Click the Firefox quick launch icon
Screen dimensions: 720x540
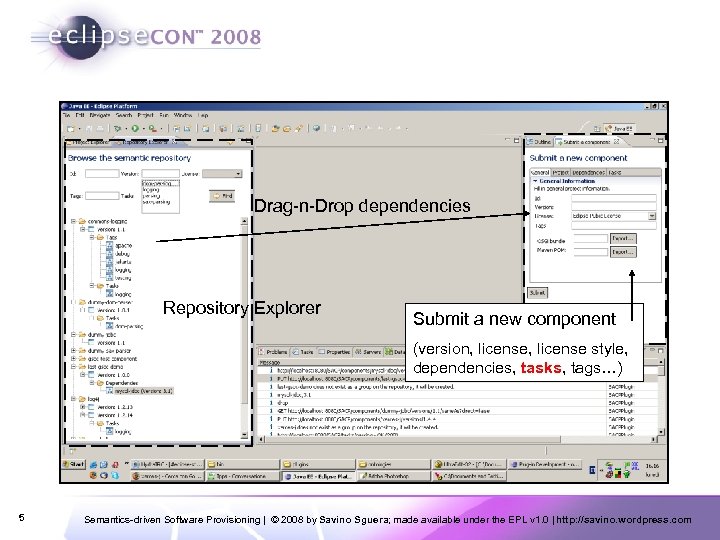click(x=93, y=476)
